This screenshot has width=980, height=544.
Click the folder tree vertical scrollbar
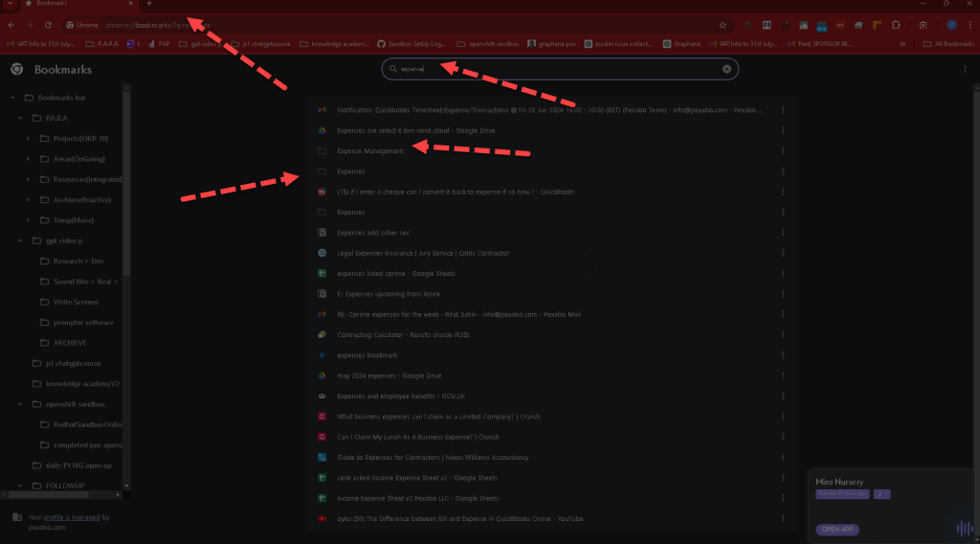tap(126, 181)
